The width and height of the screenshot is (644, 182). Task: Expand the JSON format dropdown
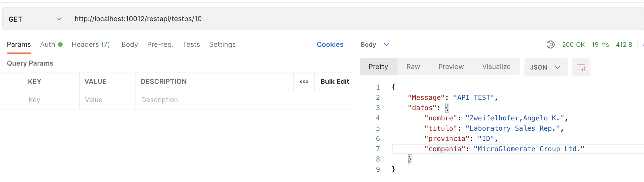pos(545,67)
